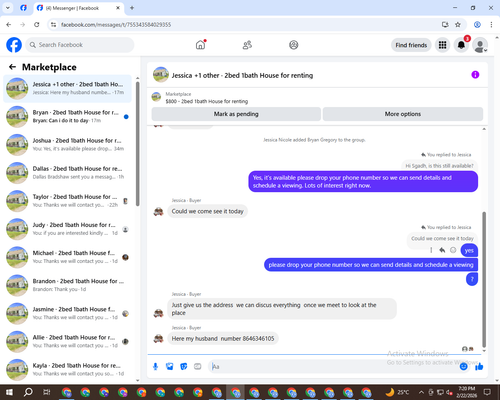Switch to the first Facebook tab
This screenshot has width=500, height=400.
click(x=23, y=8)
